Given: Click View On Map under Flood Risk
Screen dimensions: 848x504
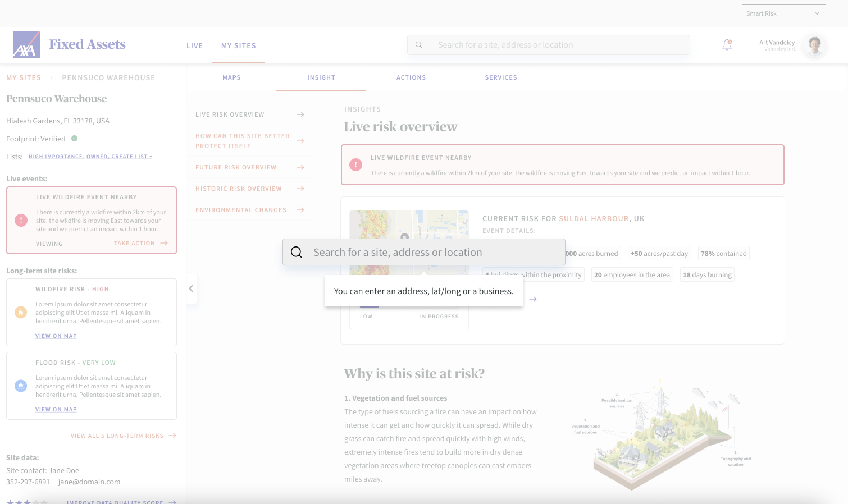Looking at the screenshot, I should [56, 409].
